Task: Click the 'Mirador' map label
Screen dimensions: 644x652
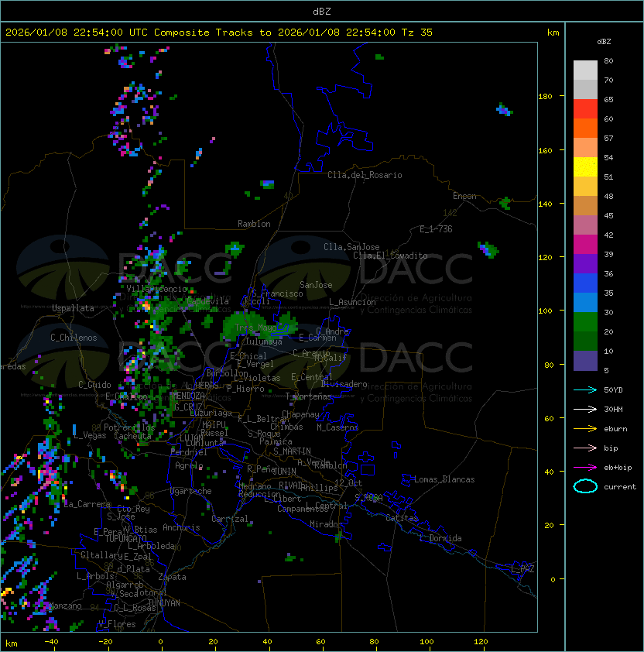Action: [326, 524]
